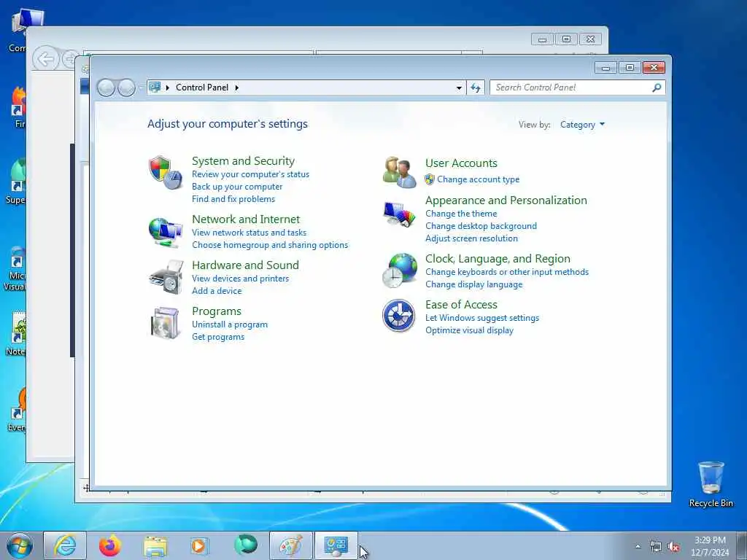Open the System and Security shield icon
Image resolution: width=747 pixels, height=560 pixels.
point(166,172)
